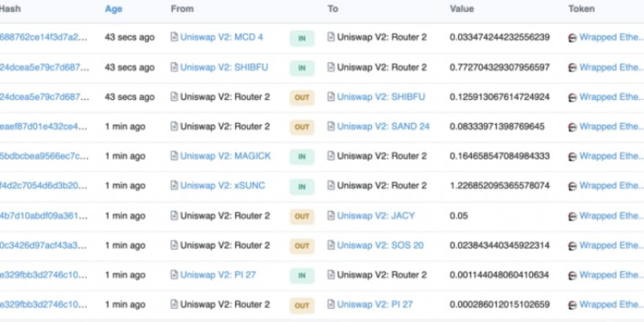This screenshot has width=644, height=322.
Task: Click Wrapped Ether token icon in 0.772704329307956597 row
Action: tap(572, 68)
